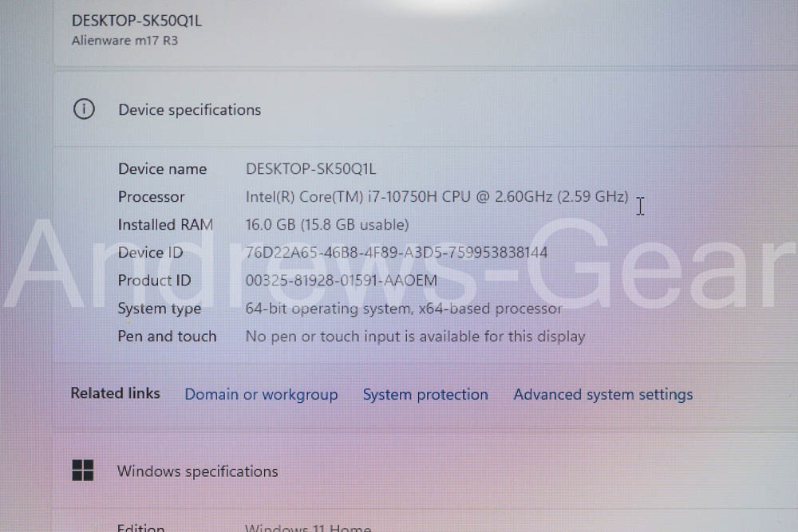Select the Intel Core i7-10750H processor value
The image size is (798, 532).
point(437,197)
